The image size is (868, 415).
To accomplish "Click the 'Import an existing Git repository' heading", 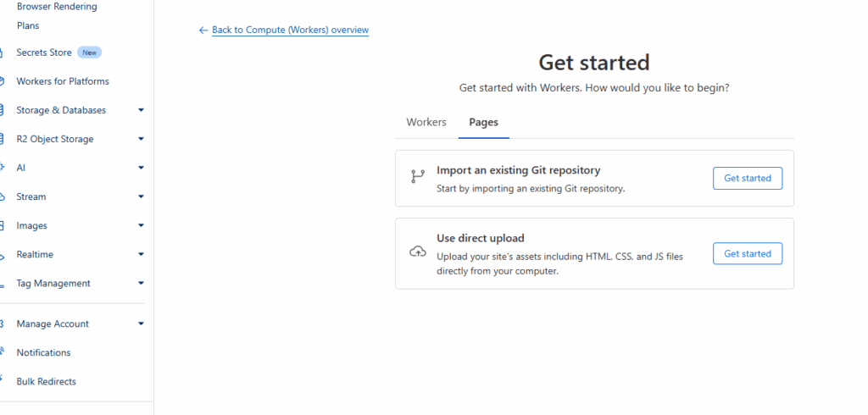I will 518,170.
